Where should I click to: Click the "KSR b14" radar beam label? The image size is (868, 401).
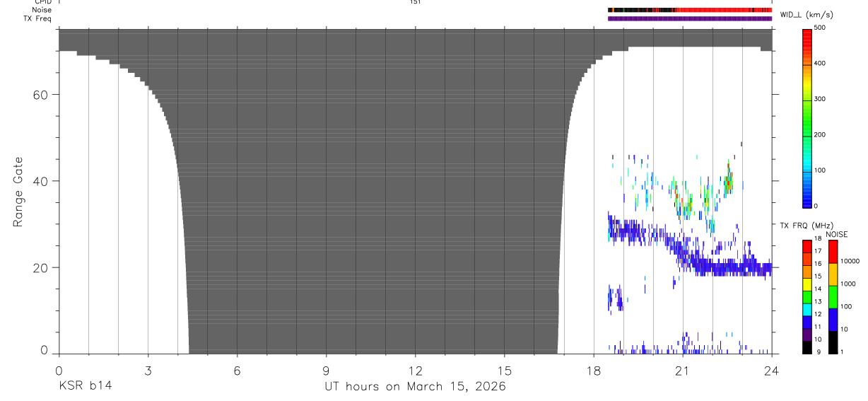click(x=84, y=385)
